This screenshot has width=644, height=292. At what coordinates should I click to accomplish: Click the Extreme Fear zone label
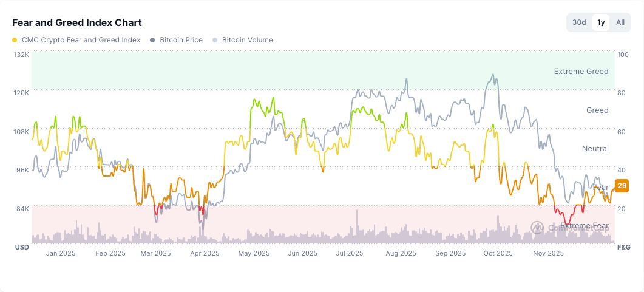coord(584,226)
